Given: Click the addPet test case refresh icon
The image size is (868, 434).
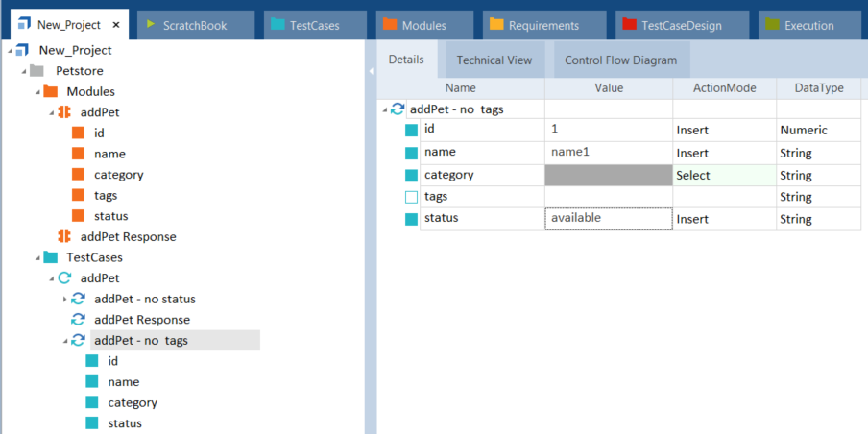Looking at the screenshot, I should point(65,278).
